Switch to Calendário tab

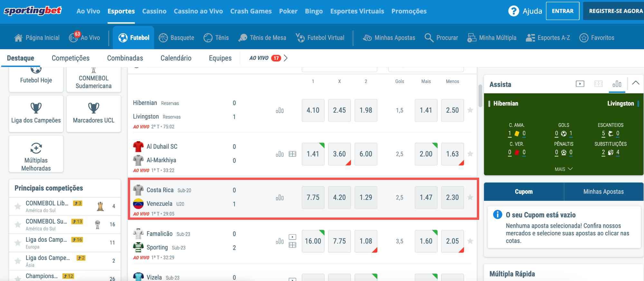point(176,58)
